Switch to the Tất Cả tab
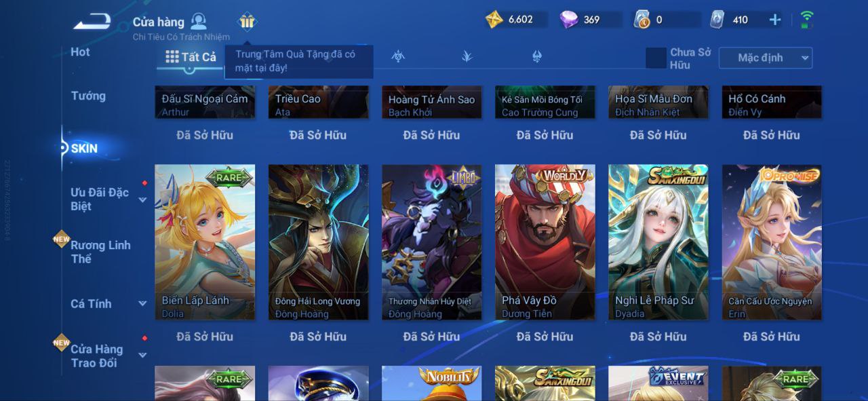 point(191,57)
